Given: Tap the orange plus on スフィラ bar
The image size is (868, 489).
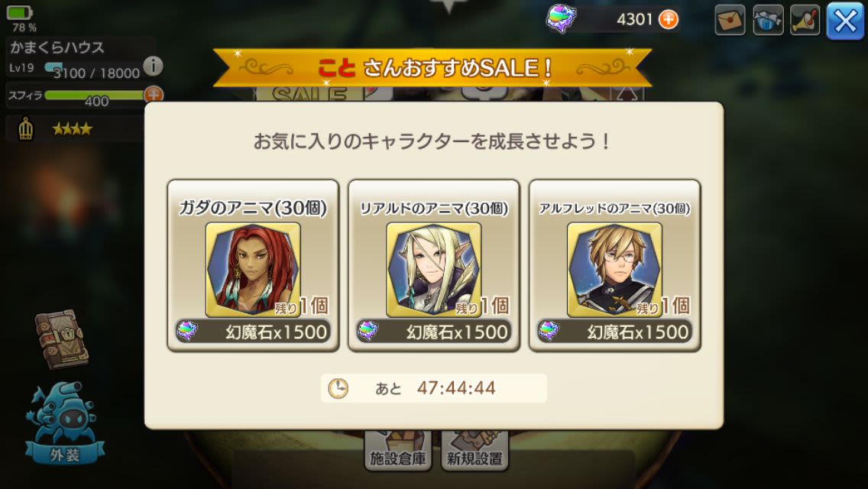Looking at the screenshot, I should (154, 95).
